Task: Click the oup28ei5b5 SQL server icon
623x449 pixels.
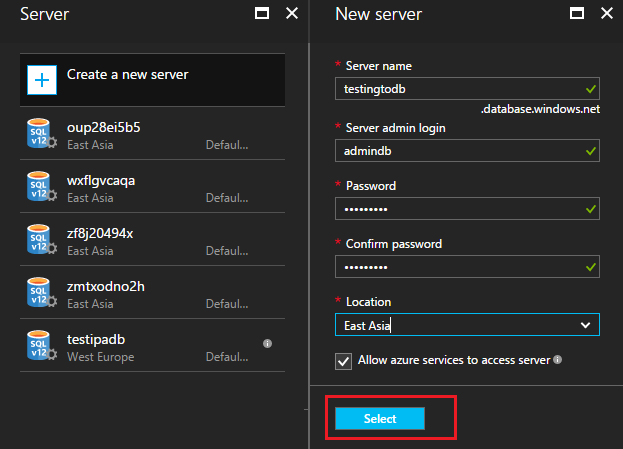Action: [42, 136]
